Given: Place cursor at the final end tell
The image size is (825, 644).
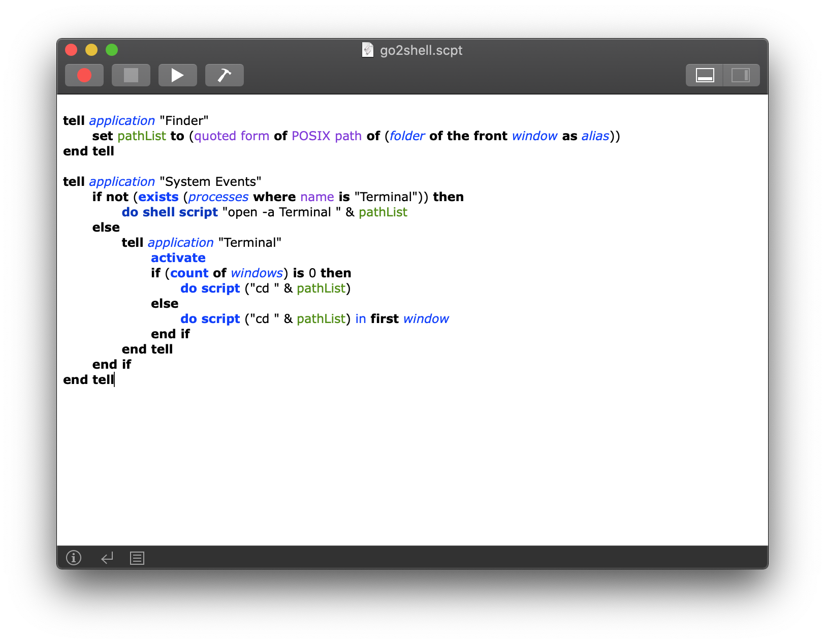Looking at the screenshot, I should click(x=88, y=379).
